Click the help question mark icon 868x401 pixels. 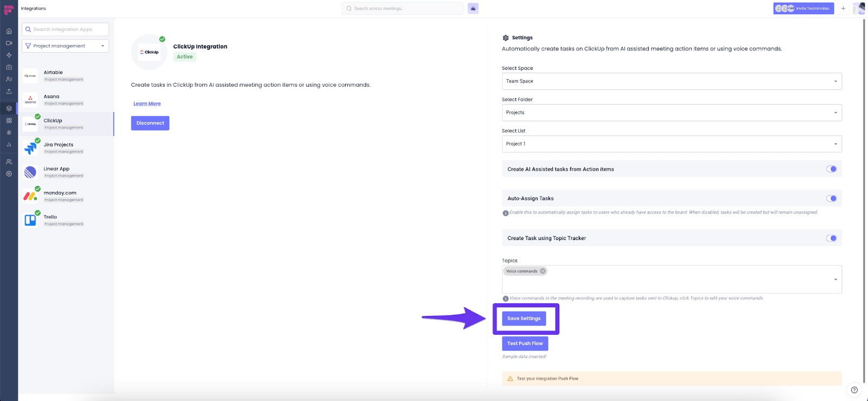(854, 390)
